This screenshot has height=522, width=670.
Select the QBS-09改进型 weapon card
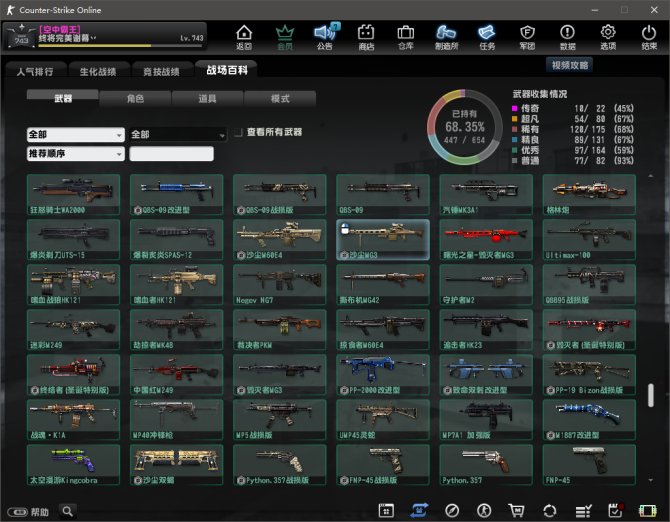tap(176, 194)
